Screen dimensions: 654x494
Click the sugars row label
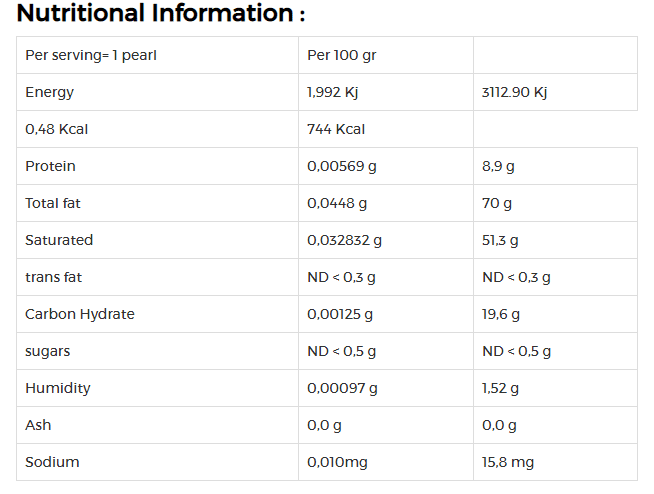click(x=47, y=351)
